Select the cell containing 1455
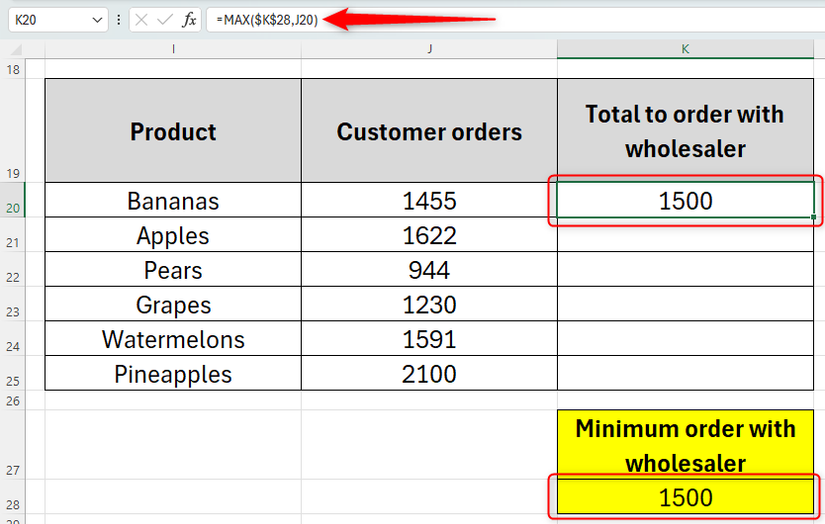Image resolution: width=825 pixels, height=524 pixels. (x=429, y=200)
